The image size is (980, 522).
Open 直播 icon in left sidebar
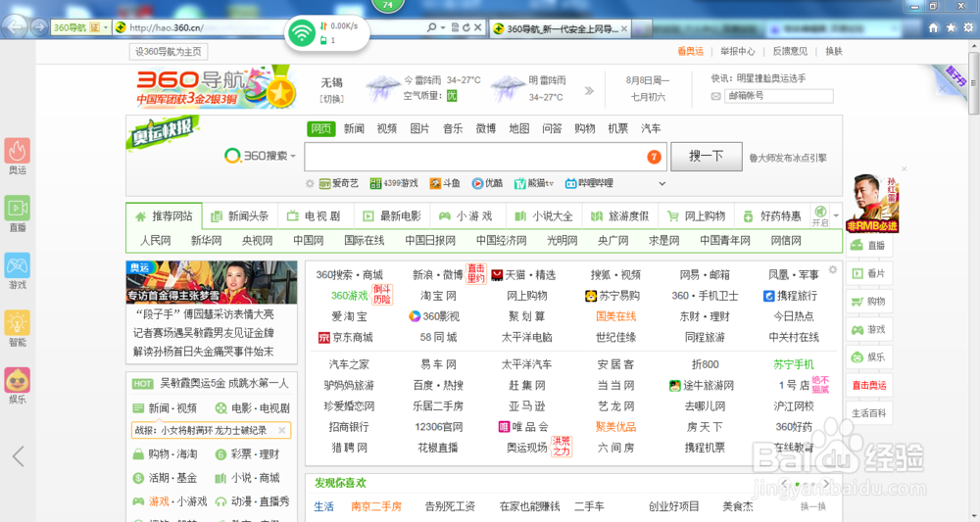click(18, 208)
